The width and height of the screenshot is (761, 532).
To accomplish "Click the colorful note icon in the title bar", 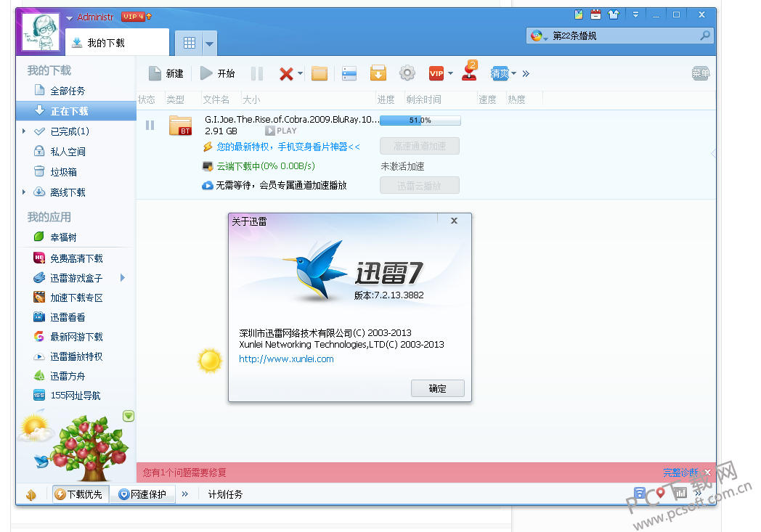I will pyautogui.click(x=579, y=15).
